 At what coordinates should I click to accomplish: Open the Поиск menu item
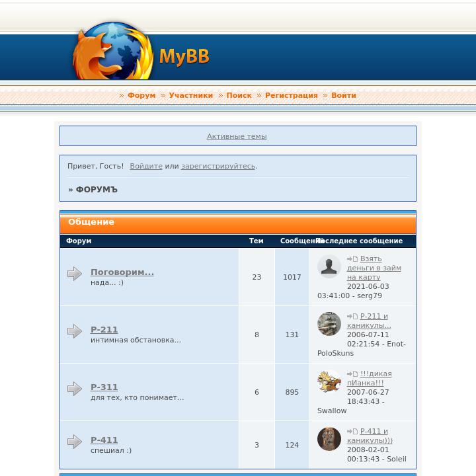pos(239,95)
